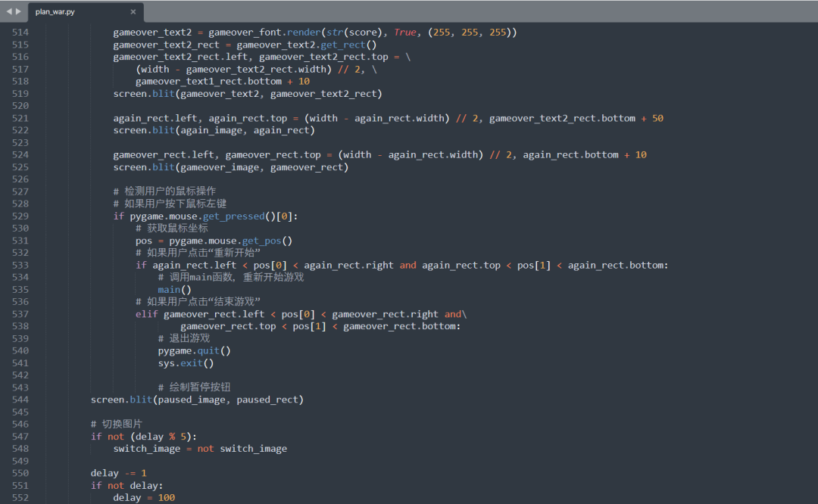Click the True keyword on line 514
Viewport: 818px width, 504px height.
tap(405, 32)
